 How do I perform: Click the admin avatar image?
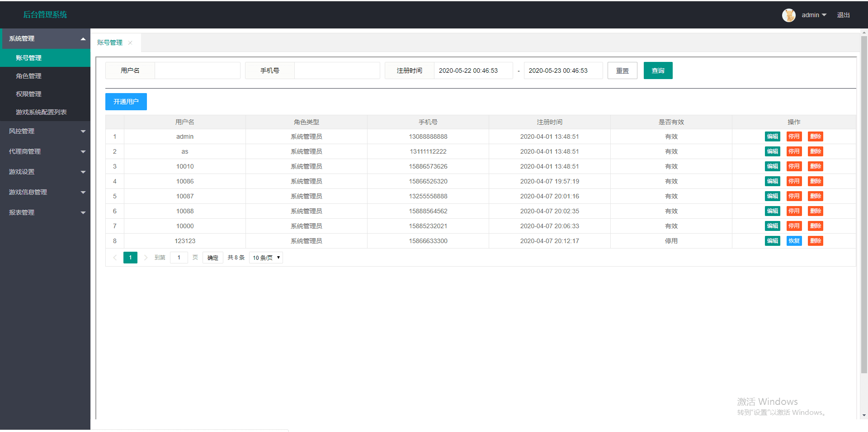click(788, 15)
